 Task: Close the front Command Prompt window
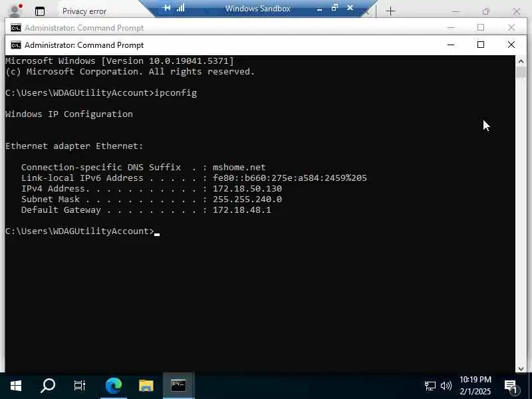(511, 45)
